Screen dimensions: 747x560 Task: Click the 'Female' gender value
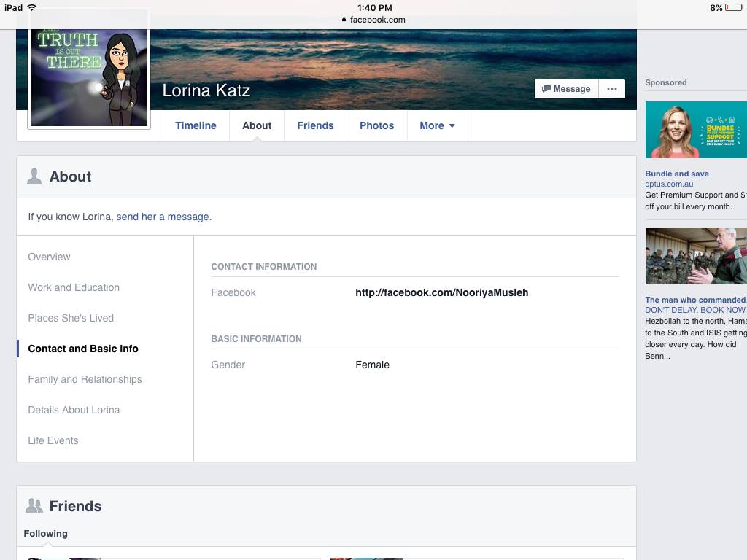pyautogui.click(x=373, y=365)
